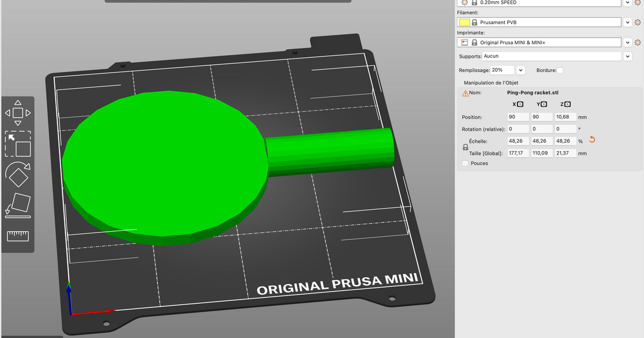Click the yellow filament color swatch

point(465,22)
